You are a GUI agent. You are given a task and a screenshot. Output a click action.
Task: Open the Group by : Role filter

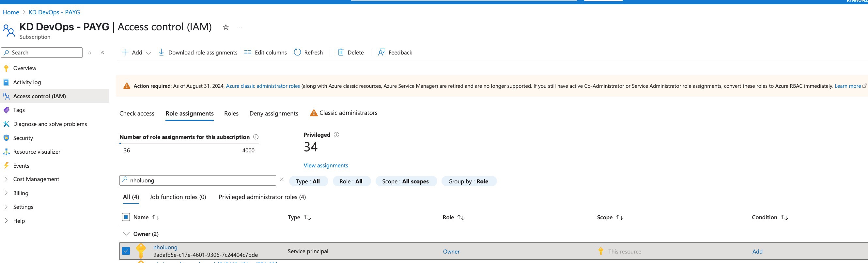[468, 181]
